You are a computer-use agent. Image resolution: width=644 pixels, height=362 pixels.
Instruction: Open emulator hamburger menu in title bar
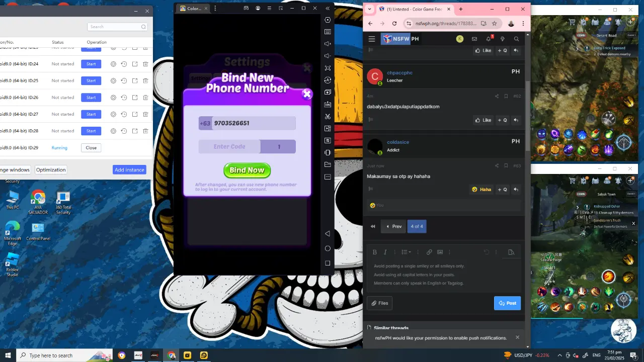coord(270,8)
